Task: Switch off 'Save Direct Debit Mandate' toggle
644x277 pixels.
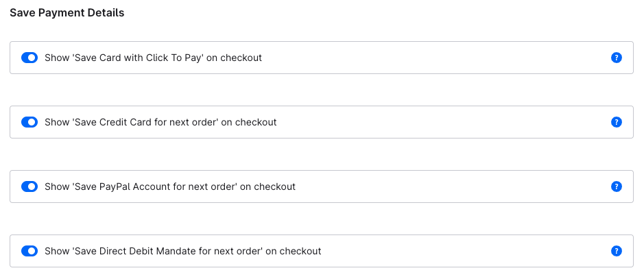Action: [29, 251]
